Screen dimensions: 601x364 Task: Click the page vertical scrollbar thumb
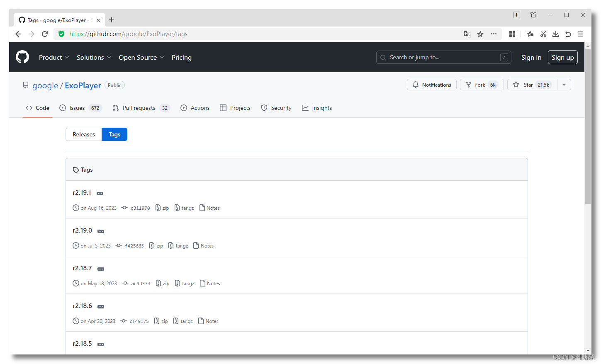[588, 126]
